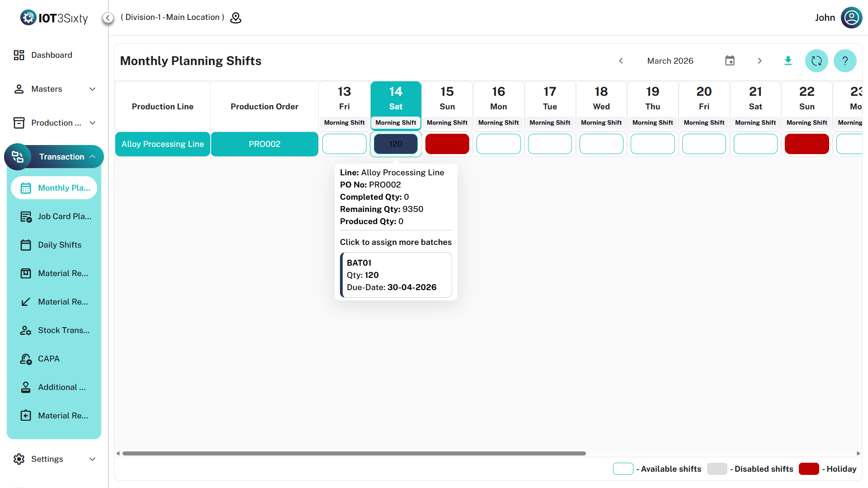Viewport: 868px width, 488px height.
Task: Click the red holiday cell on 15 Sun
Action: coord(447,144)
